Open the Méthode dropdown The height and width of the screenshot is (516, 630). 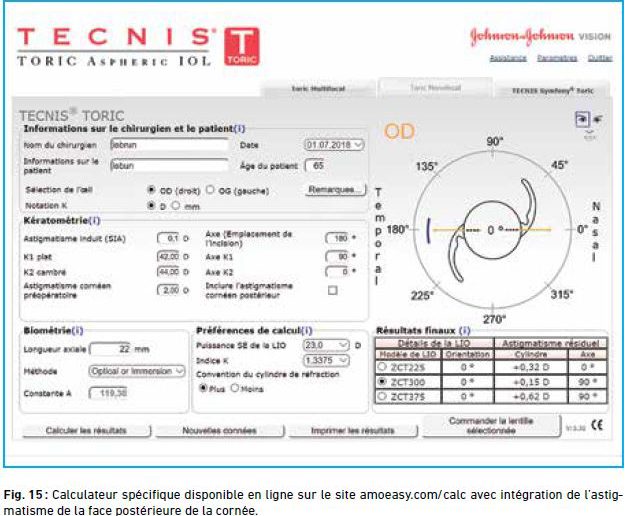coord(137,371)
